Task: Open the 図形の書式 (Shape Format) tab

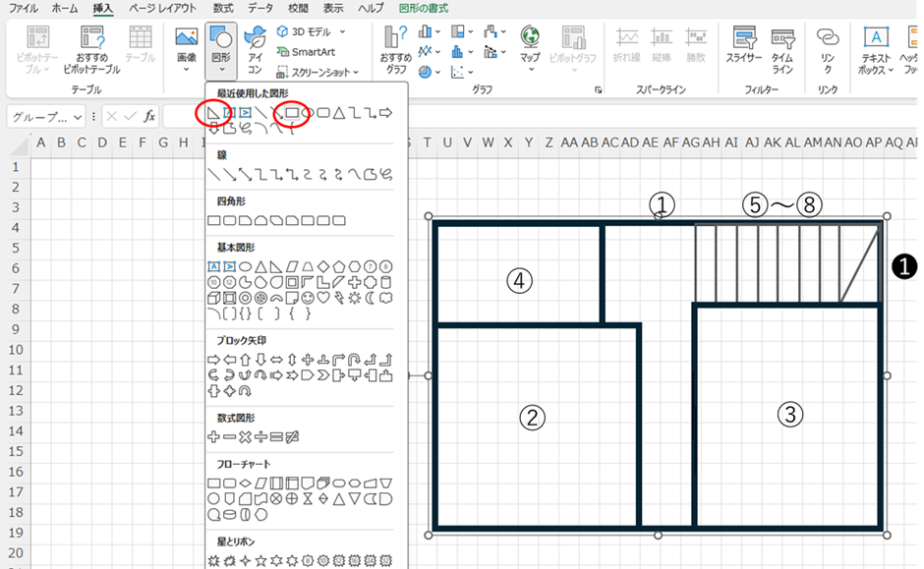Action: [424, 8]
